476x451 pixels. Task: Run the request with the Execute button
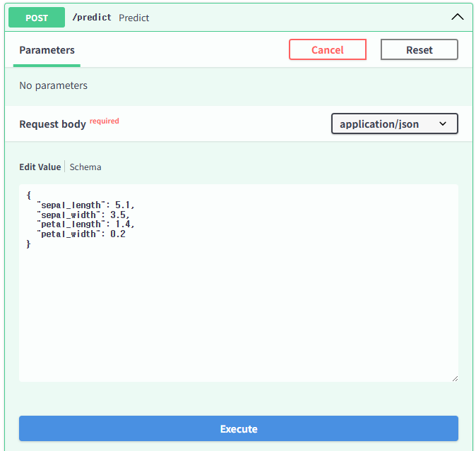(239, 428)
